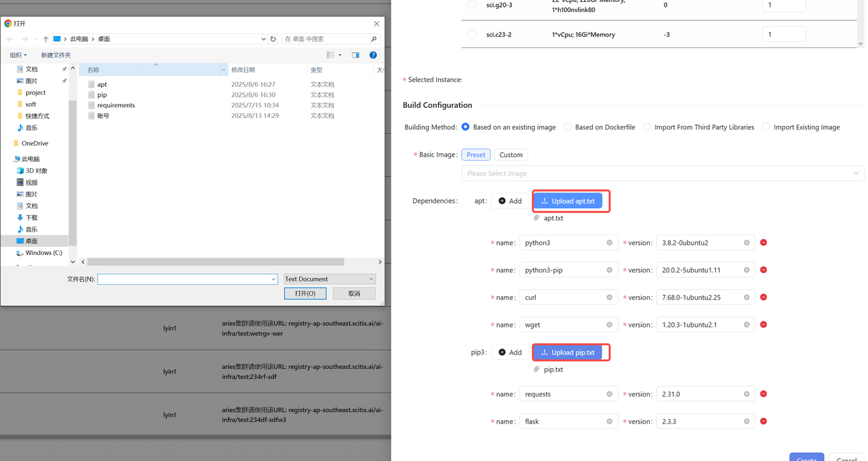Switch Basic Image to Preset
Viewport: 868px width, 461px height.
476,155
